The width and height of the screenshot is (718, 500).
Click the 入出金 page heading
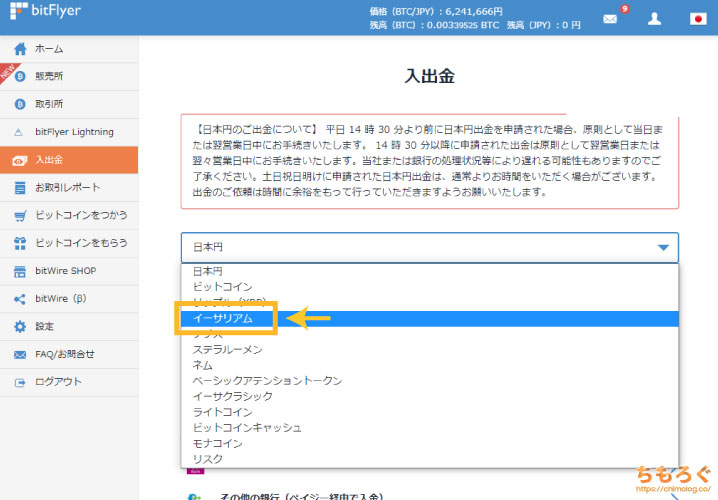(430, 76)
